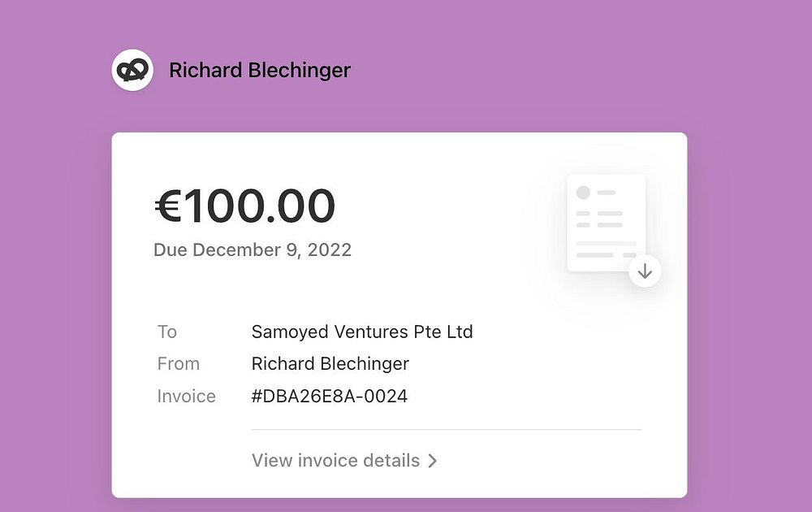Select Richard Blechinger in the From row
The height and width of the screenshot is (512, 812).
point(330,363)
